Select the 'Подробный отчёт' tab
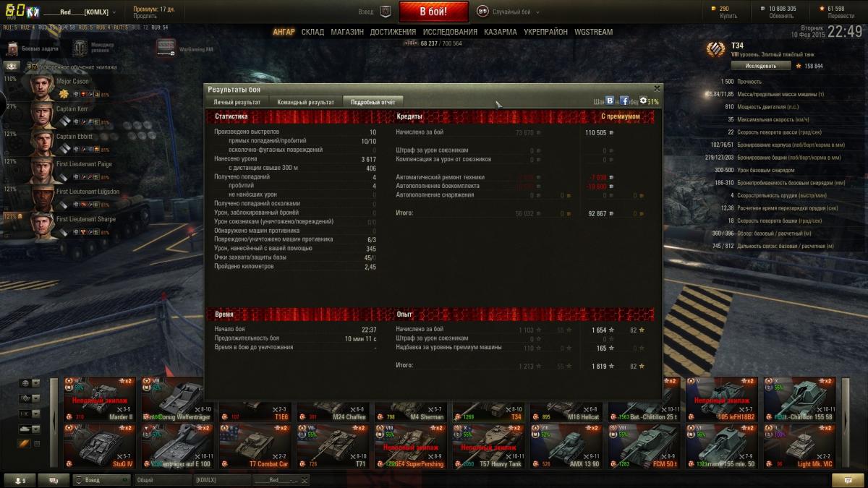Image resolution: width=868 pixels, height=488 pixels. click(x=373, y=102)
